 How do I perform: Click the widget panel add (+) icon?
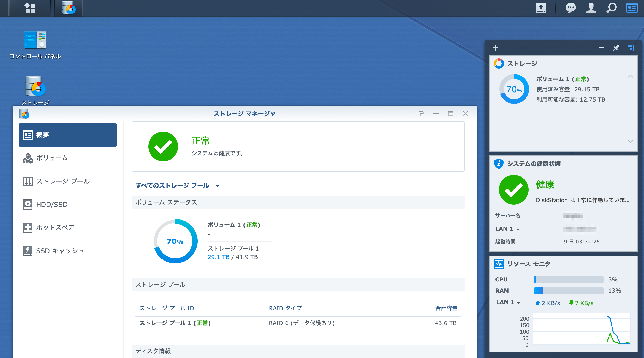click(x=495, y=48)
